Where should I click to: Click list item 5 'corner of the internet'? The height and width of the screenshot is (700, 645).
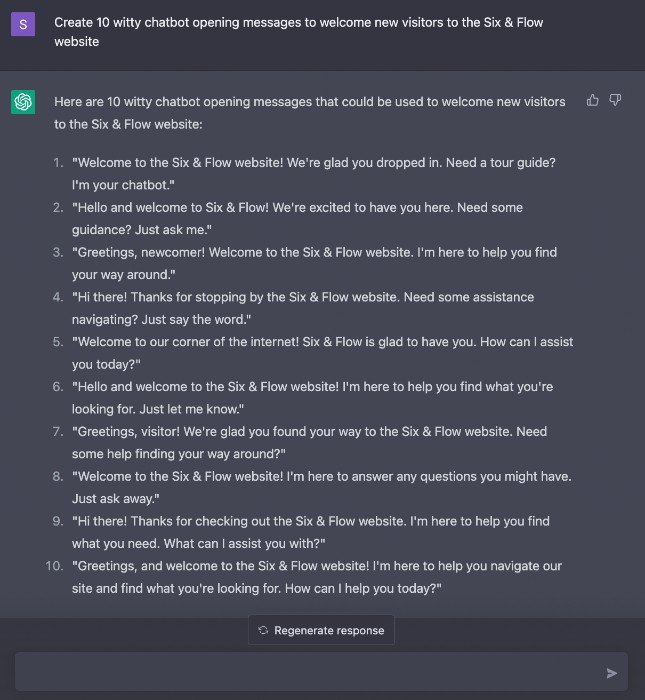pos(322,353)
